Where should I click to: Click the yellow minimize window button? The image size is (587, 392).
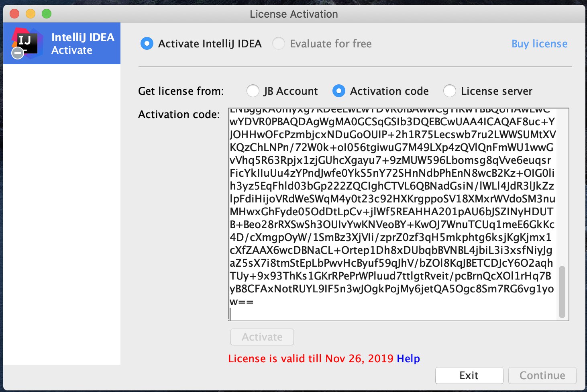[31, 14]
